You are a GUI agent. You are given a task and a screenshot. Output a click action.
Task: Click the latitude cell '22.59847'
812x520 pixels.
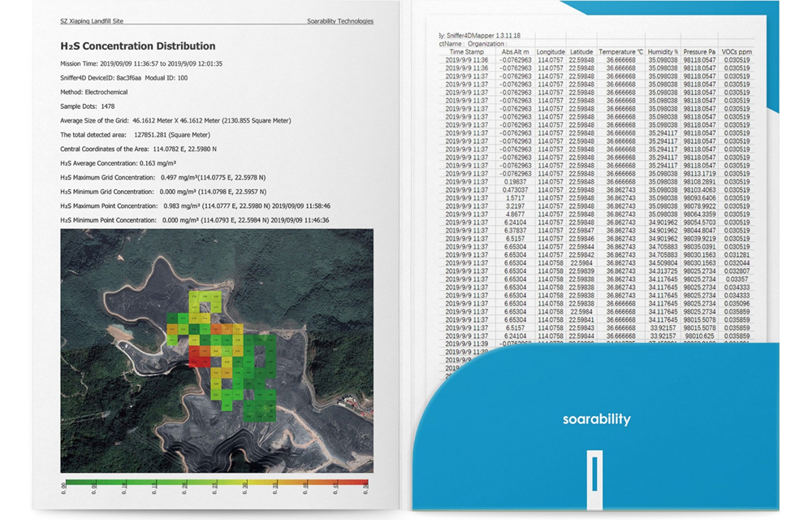coord(581,231)
